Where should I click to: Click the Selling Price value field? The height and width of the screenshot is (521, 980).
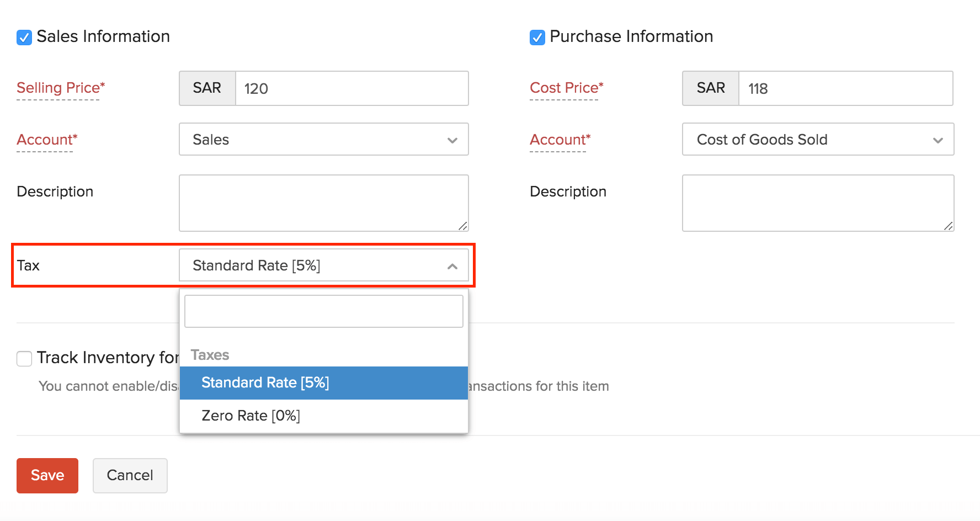(x=352, y=88)
